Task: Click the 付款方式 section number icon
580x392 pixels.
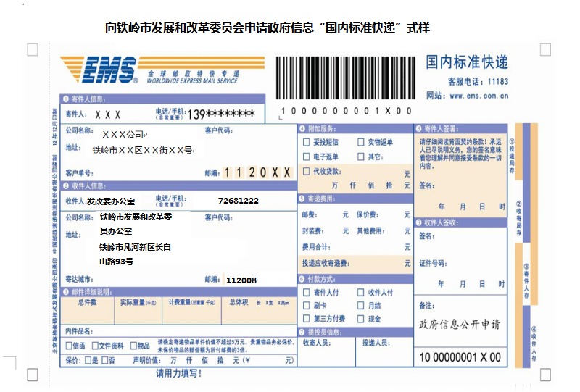Action: [x=302, y=279]
